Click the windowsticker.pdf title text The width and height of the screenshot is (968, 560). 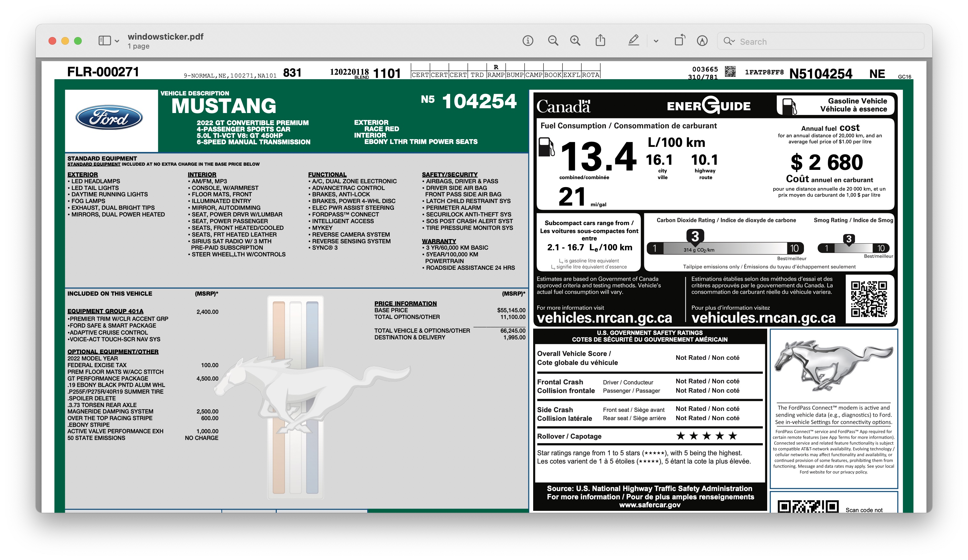coord(165,36)
